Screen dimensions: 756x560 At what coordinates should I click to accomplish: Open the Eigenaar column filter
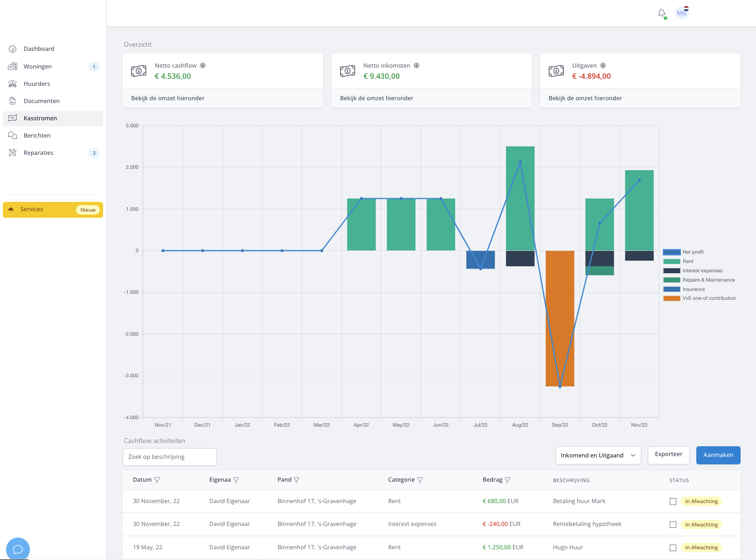pos(236,480)
